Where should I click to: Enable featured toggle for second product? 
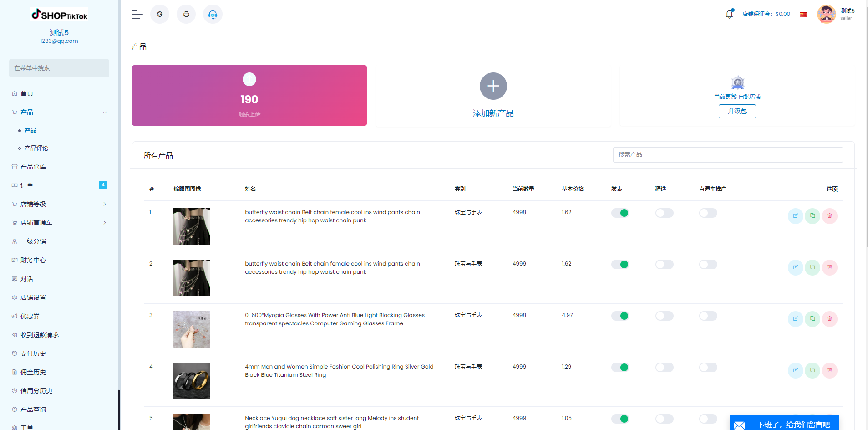pos(664,265)
